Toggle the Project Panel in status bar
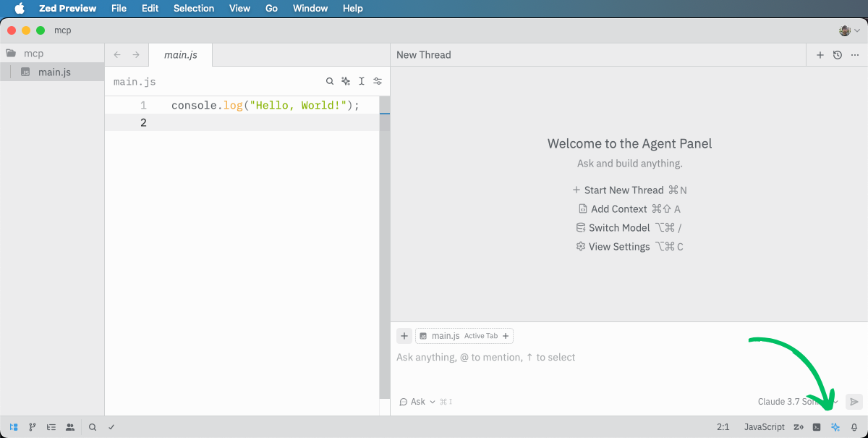Screen dimensions: 868x438 pyautogui.click(x=14, y=427)
